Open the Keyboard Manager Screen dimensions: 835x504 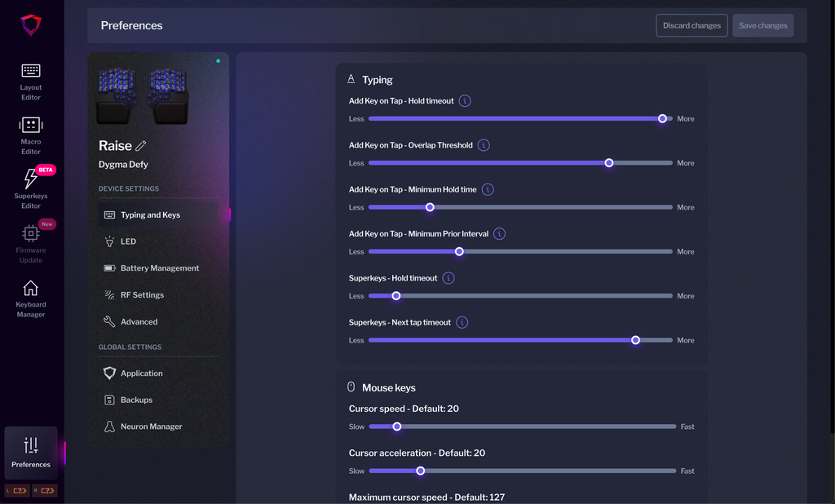click(x=31, y=298)
